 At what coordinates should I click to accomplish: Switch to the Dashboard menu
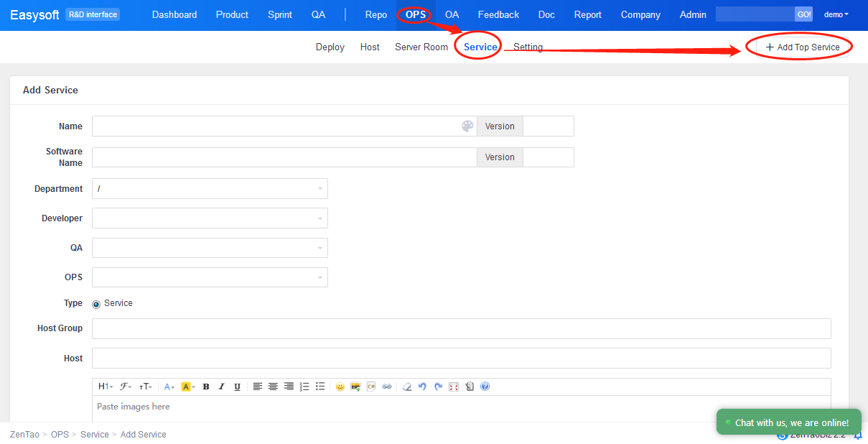pyautogui.click(x=174, y=15)
